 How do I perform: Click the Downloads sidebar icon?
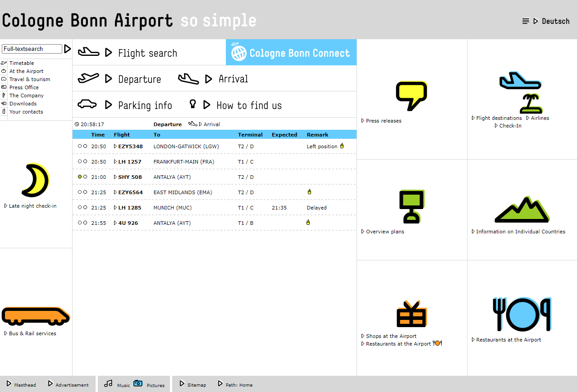coord(4,104)
